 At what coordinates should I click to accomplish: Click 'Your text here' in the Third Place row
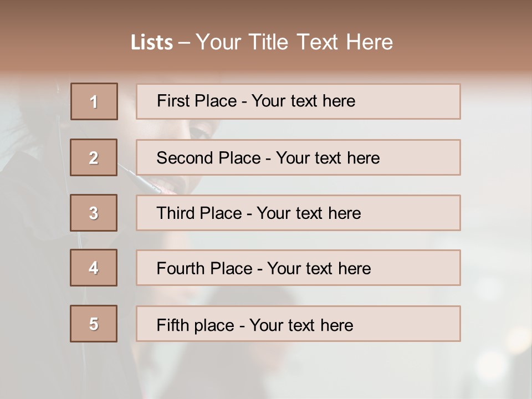(x=309, y=213)
